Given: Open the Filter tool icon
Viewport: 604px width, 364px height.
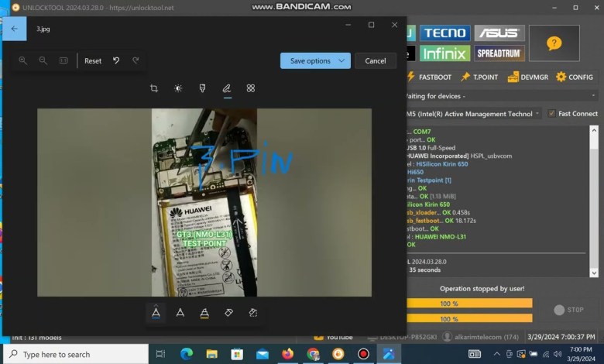Looking at the screenshot, I should tap(202, 88).
